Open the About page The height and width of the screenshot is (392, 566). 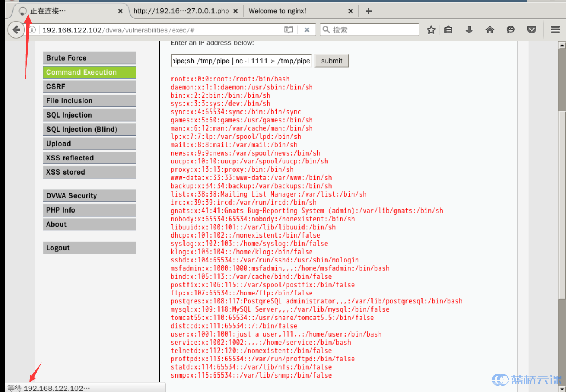pyautogui.click(x=90, y=225)
